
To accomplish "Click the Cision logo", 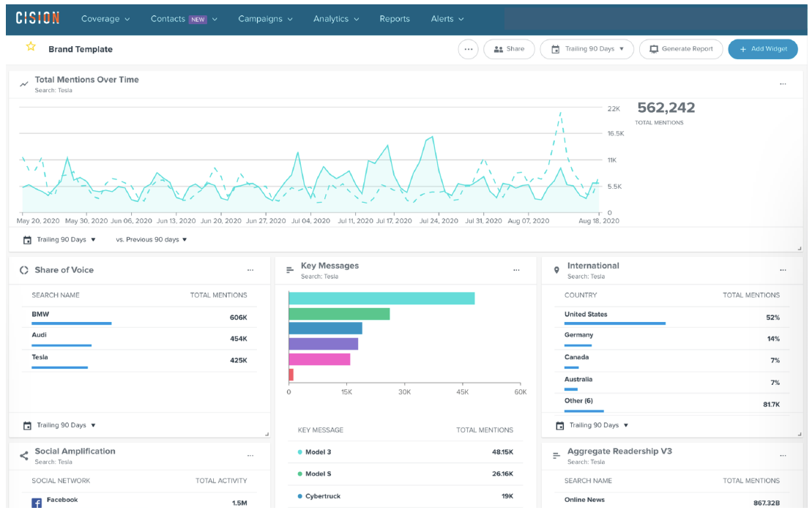I will [x=38, y=18].
